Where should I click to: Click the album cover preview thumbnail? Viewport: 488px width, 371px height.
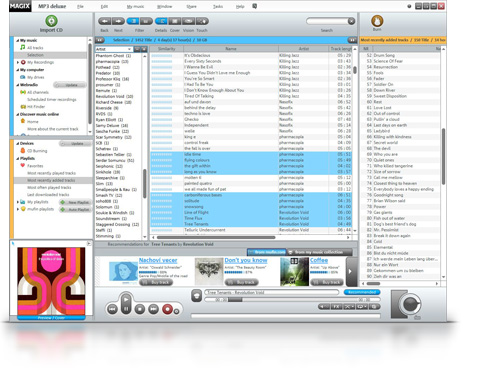click(x=51, y=282)
